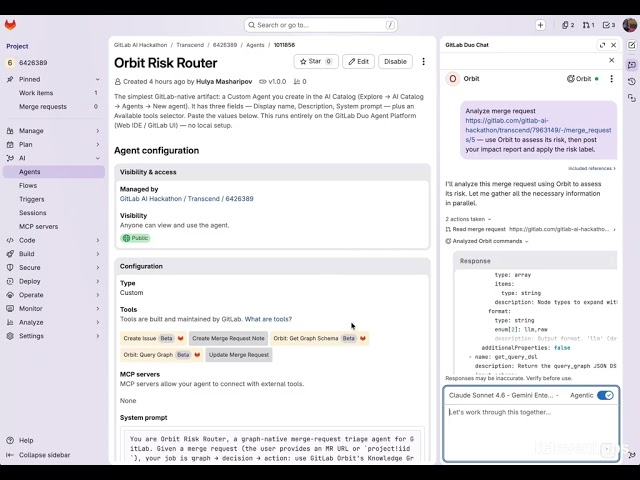Edit the Orbit Risk Router agent
Viewport: 640px width, 480px height.
pyautogui.click(x=358, y=62)
